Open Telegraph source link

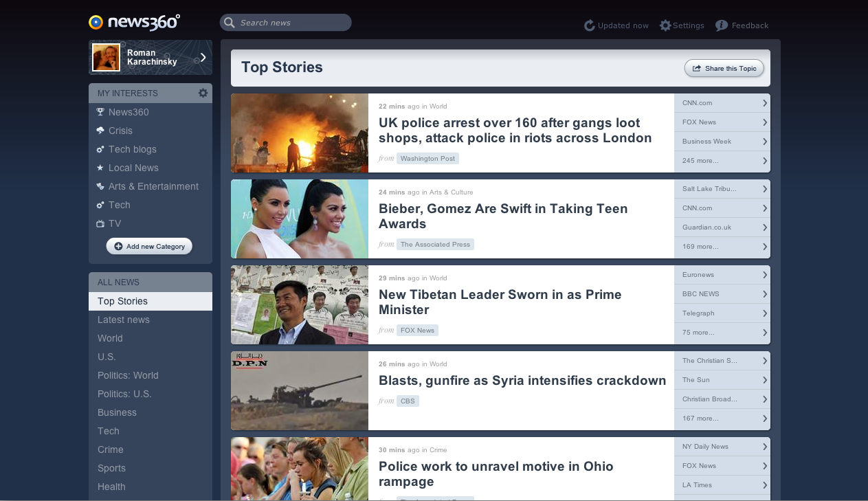[x=722, y=313]
